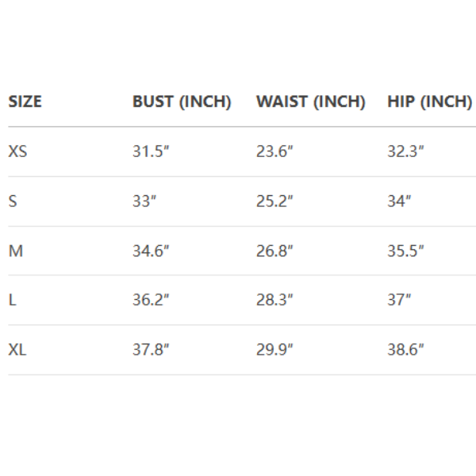Viewport: 476px width, 476px height.
Task: Click the BUST (INCH) column header
Action: (182, 102)
